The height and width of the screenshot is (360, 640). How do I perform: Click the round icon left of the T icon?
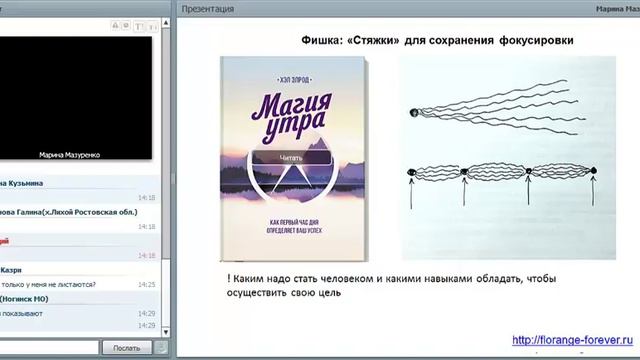click(126, 26)
